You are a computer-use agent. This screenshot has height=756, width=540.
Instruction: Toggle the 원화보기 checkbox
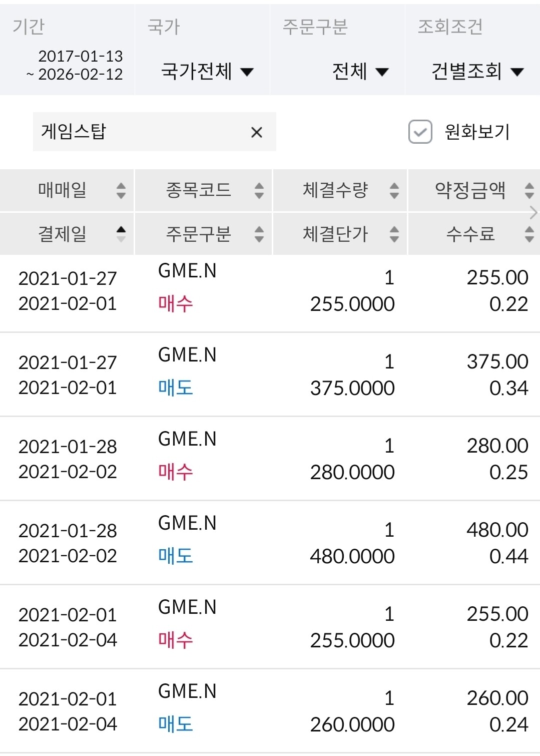coord(420,132)
